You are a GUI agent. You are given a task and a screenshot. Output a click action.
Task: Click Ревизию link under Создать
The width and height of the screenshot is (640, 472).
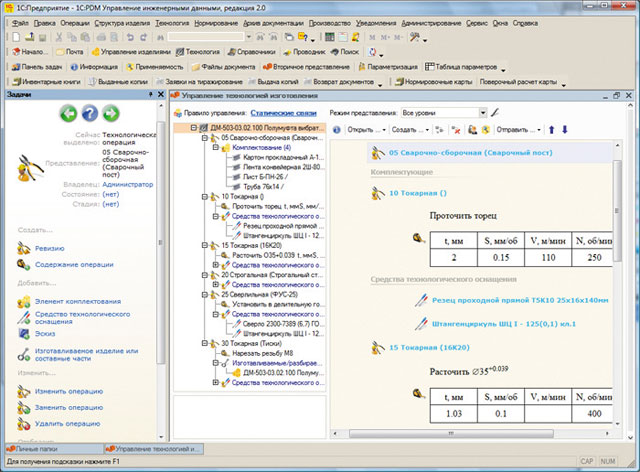[49, 248]
